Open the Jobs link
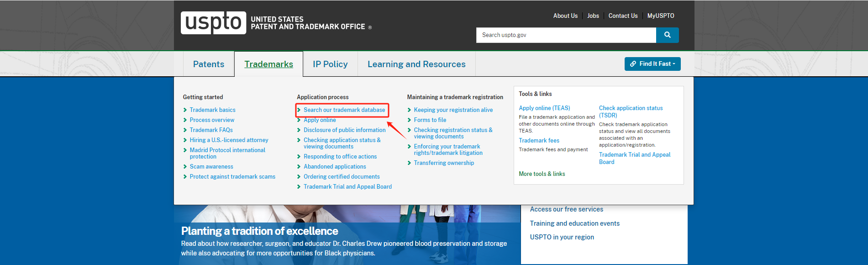Viewport: 868px width, 265px height. 593,16
